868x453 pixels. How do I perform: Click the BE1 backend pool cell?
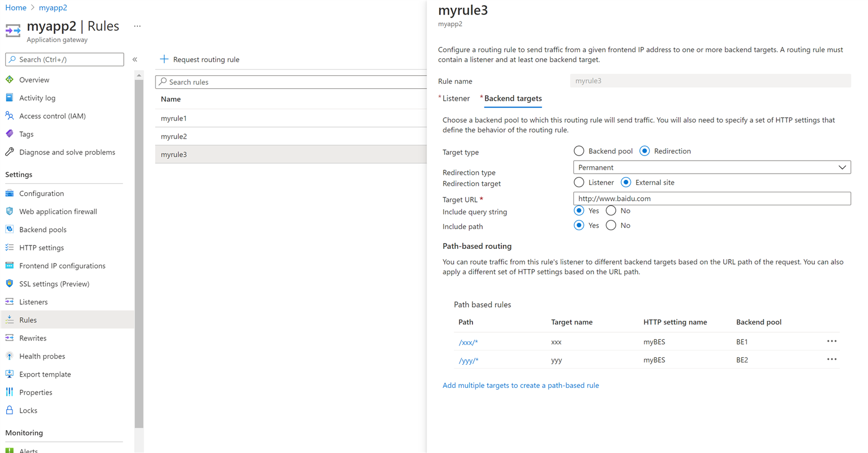pos(742,342)
